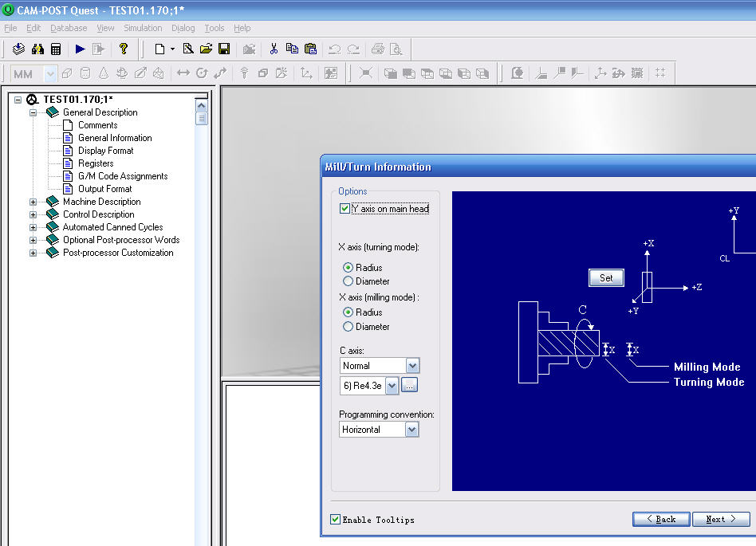This screenshot has height=546, width=756.
Task: Click the stacked pages download icon
Action: pos(18,49)
